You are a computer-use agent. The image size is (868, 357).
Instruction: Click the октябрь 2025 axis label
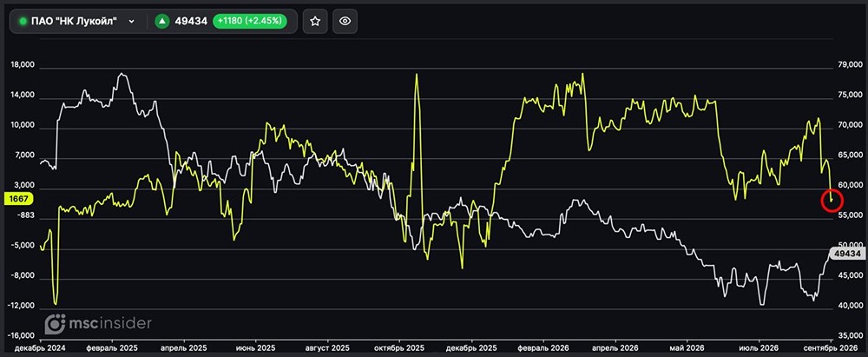coord(399,347)
